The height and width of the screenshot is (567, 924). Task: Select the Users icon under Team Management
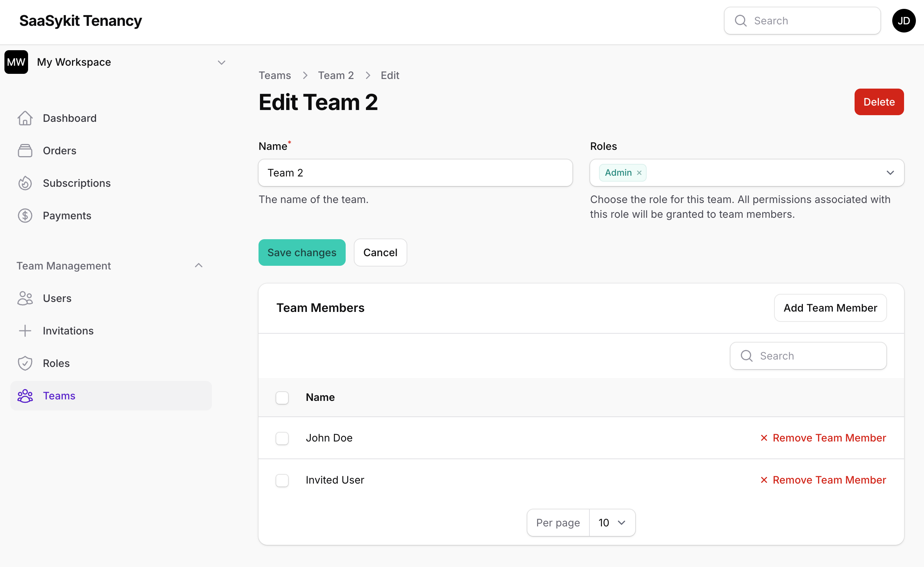[25, 298]
